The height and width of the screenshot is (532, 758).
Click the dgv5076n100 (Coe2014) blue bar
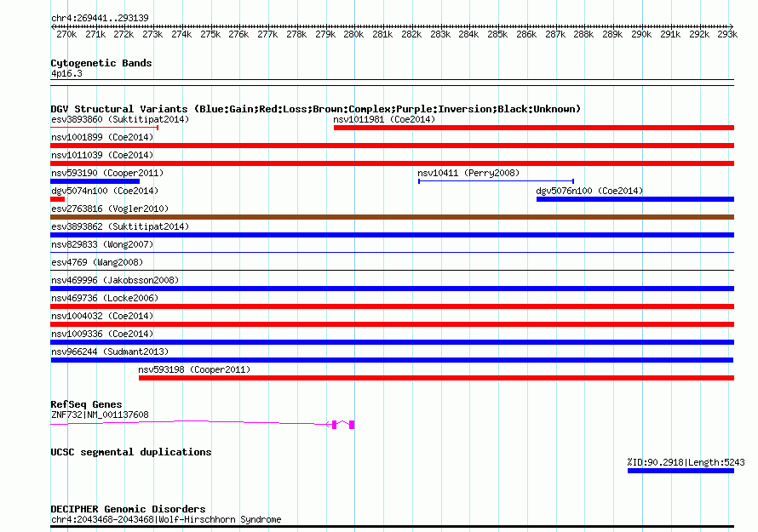click(x=635, y=199)
